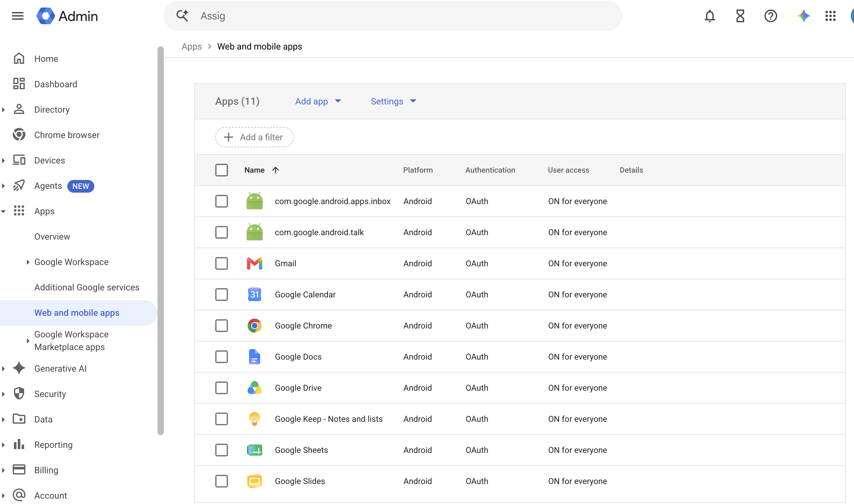Screen dimensions: 854x504
Task: Click the sidebar vertical scrollbar
Action: tap(160, 241)
